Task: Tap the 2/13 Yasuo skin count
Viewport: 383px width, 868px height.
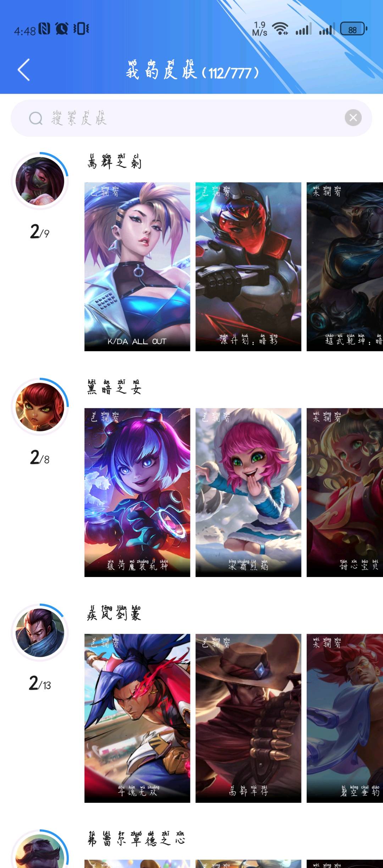Action: (x=40, y=683)
